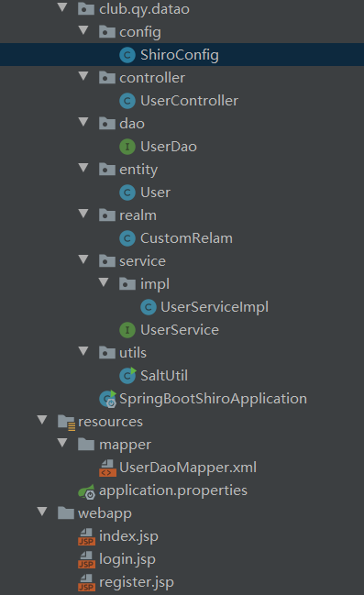Click the UserController class icon

[x=127, y=101]
